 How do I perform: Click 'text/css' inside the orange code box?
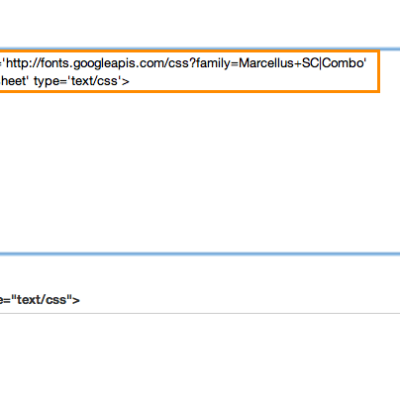[x=95, y=81]
